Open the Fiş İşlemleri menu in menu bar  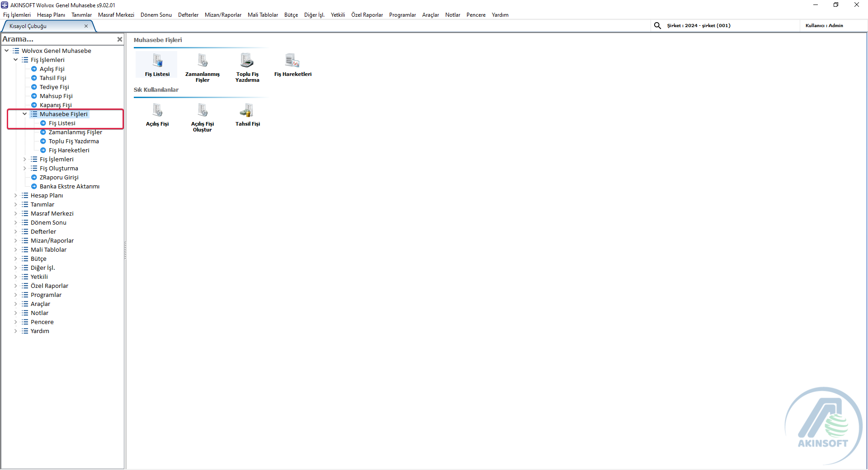[17, 15]
